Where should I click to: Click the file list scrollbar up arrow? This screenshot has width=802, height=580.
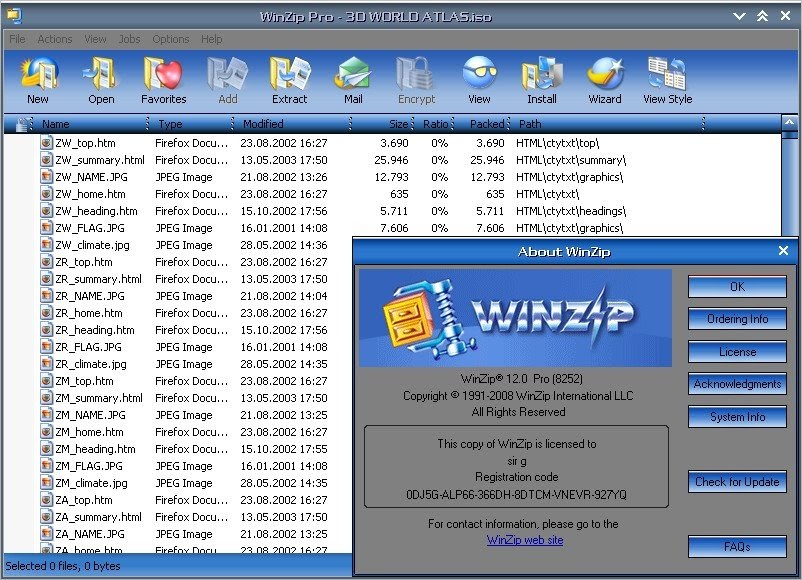tap(789, 123)
